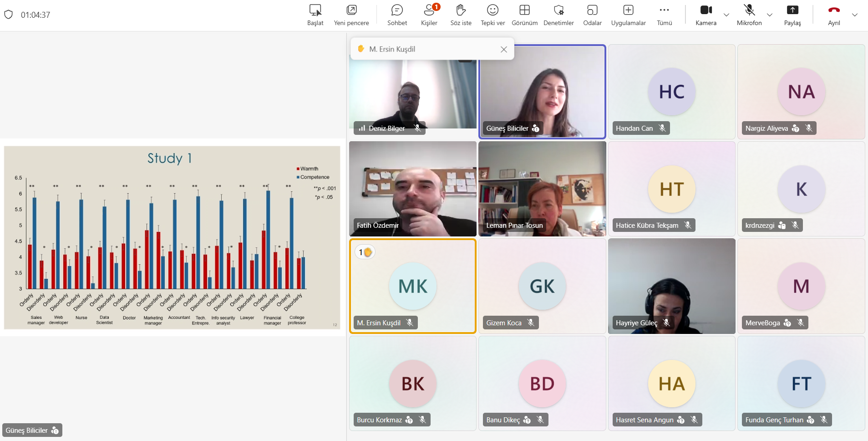
Task: Open the Kişiler participants list
Action: (x=429, y=15)
